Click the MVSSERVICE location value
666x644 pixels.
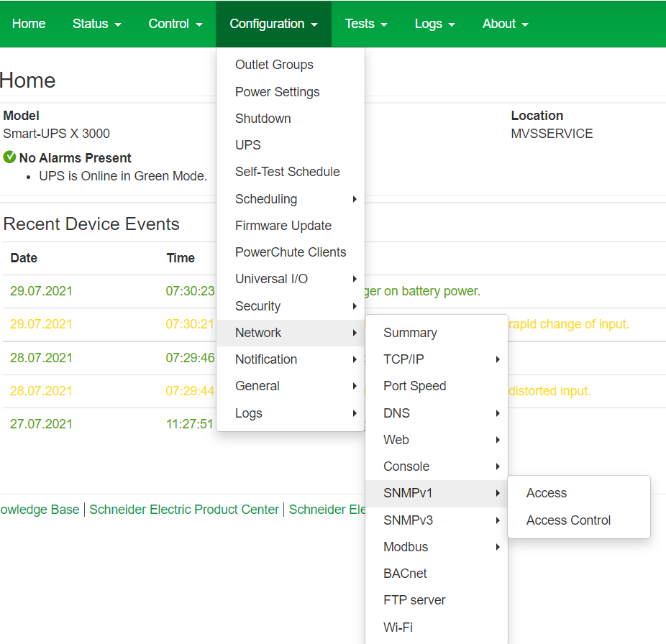[x=552, y=134]
